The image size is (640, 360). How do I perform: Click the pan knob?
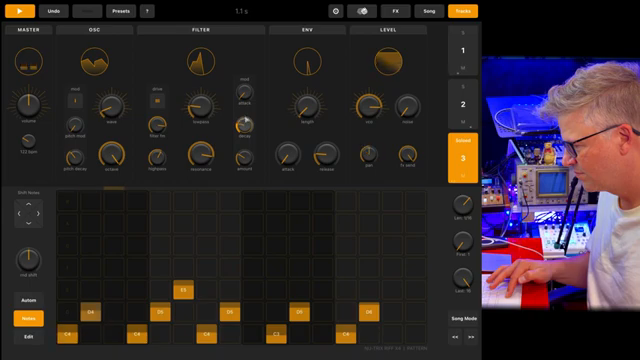tap(369, 154)
